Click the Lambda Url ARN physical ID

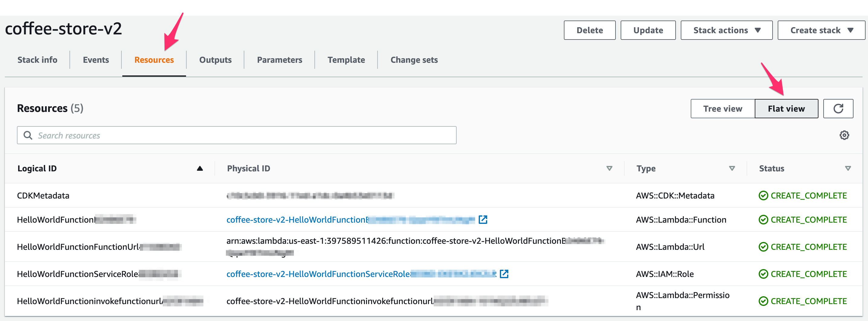(x=416, y=247)
